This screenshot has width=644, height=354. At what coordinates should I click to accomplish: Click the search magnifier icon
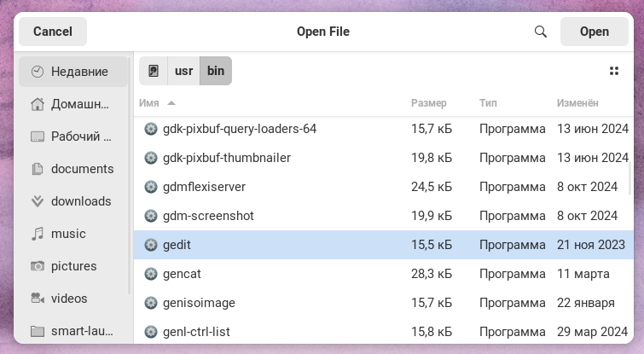click(x=540, y=32)
